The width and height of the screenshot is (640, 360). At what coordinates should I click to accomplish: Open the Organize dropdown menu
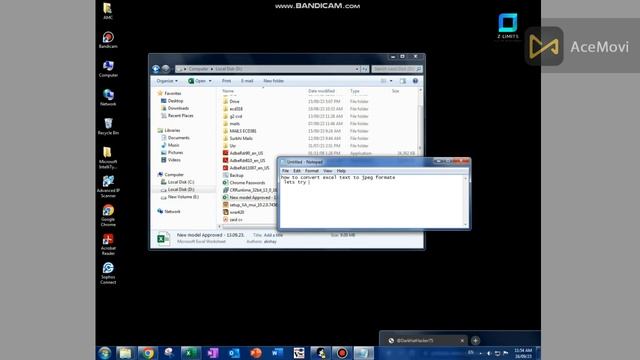pos(167,81)
